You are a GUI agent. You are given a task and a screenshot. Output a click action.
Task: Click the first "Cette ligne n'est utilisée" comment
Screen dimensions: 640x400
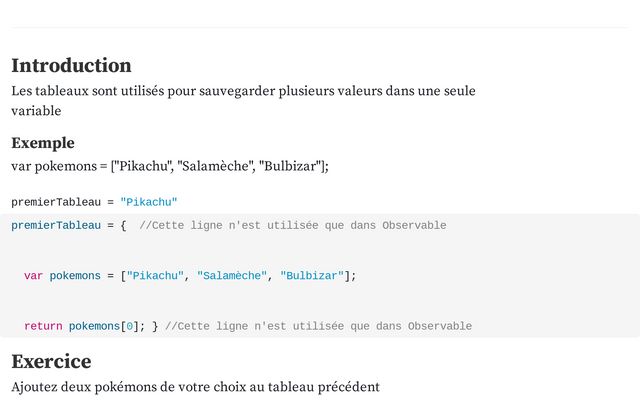click(293, 225)
